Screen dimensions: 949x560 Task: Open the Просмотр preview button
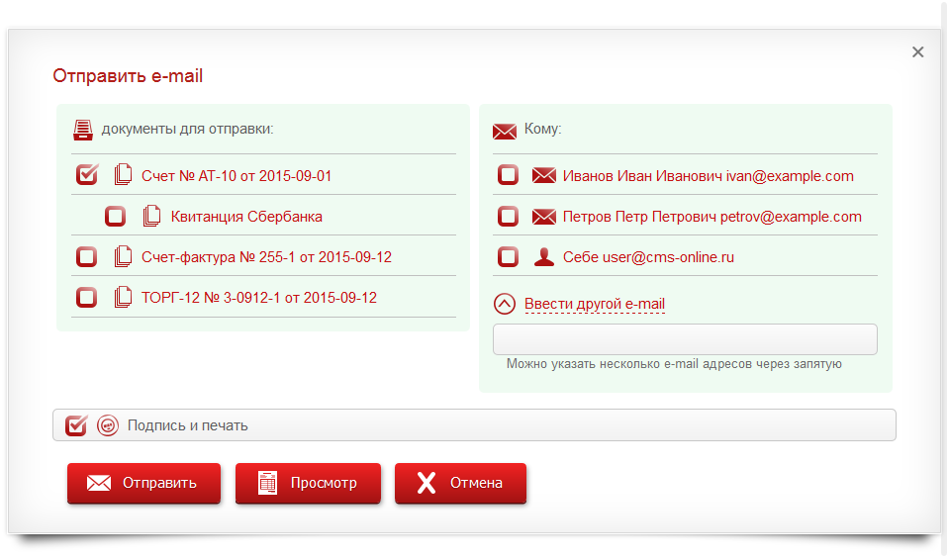point(308,483)
